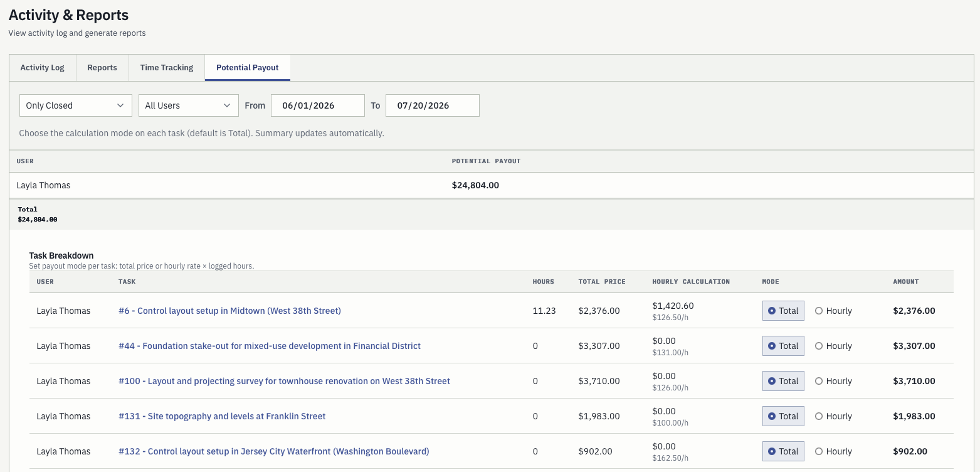980x472 pixels.
Task: Click the Hourly Calculation column header
Action: coord(691,282)
